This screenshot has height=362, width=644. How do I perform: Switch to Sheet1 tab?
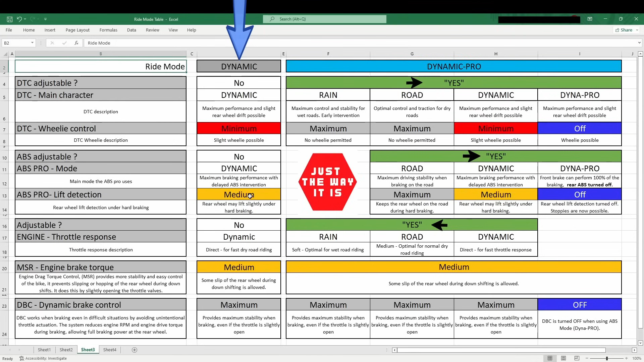44,350
